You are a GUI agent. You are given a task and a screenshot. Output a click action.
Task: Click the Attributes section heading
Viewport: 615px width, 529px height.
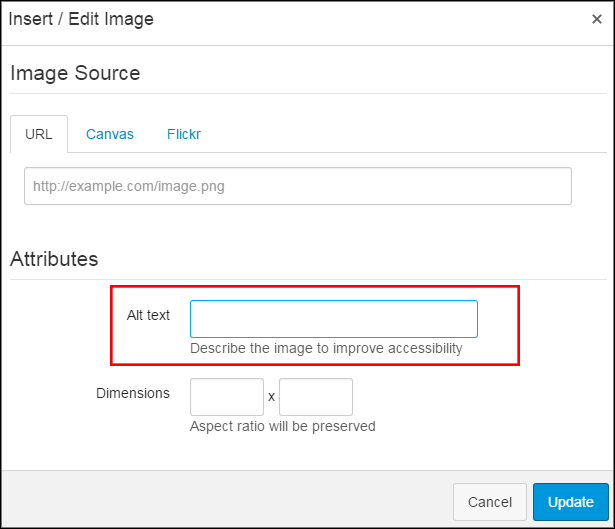[54, 259]
